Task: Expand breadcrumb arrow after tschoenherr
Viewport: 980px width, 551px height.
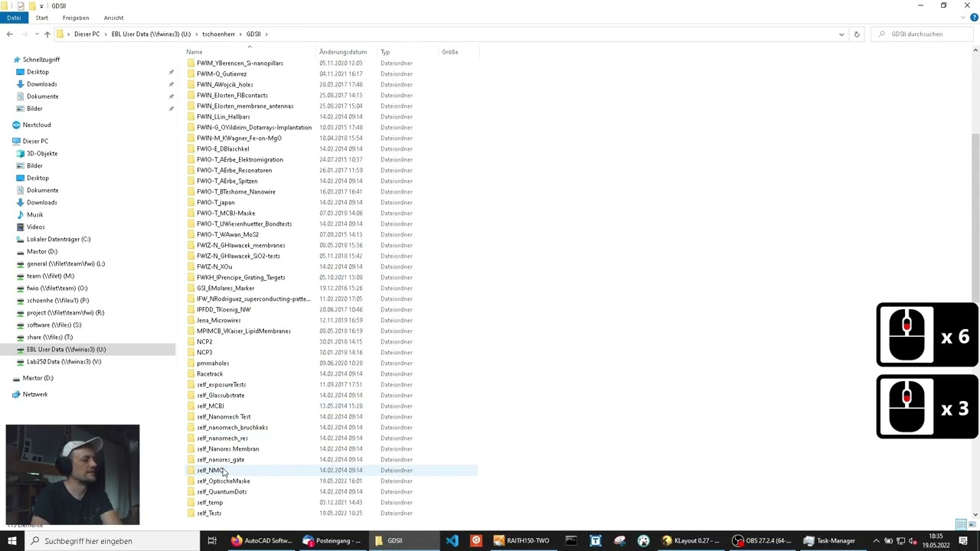Action: tap(240, 34)
